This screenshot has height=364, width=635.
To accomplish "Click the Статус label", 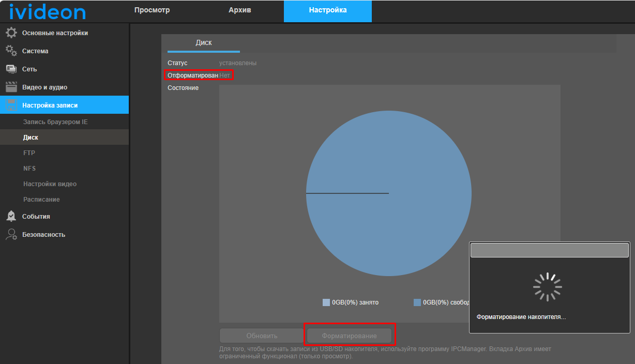I will coord(177,63).
